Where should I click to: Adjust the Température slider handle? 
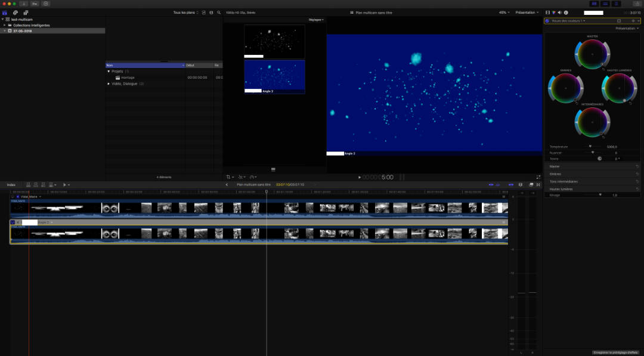pyautogui.click(x=590, y=147)
